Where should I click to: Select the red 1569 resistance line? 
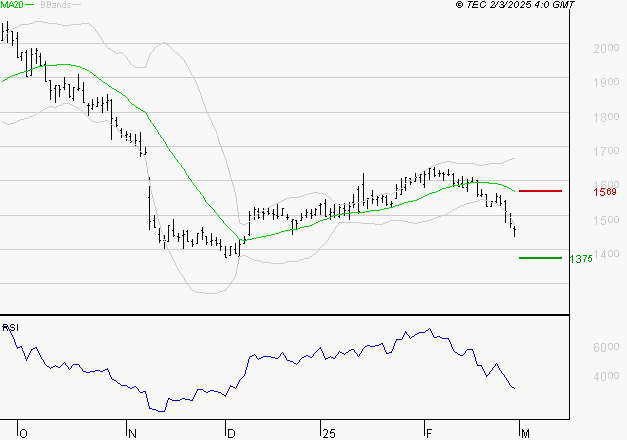(540, 191)
